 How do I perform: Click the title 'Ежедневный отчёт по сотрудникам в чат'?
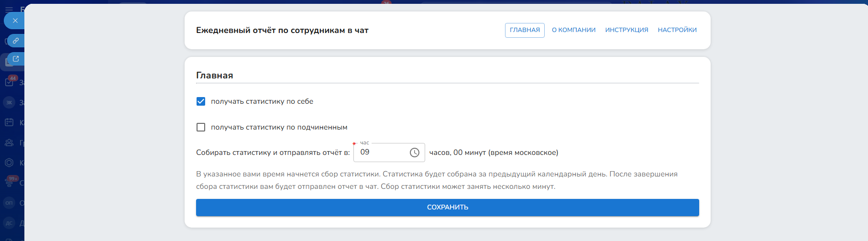pyautogui.click(x=282, y=30)
